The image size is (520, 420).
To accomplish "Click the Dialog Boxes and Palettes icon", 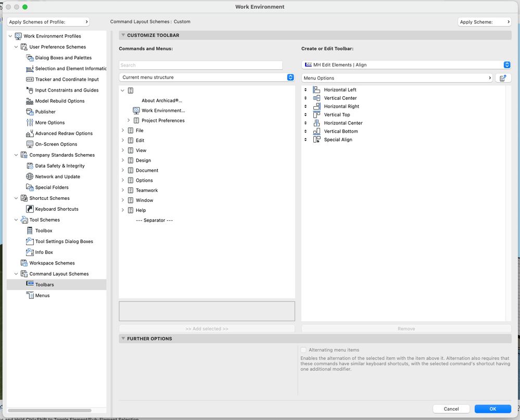I will [x=30, y=58].
